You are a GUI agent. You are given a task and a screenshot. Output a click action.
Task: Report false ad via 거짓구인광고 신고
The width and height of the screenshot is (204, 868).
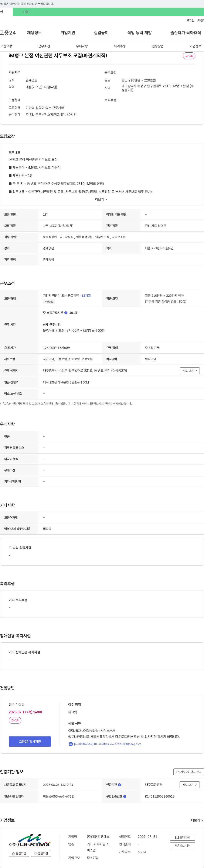click(188, 772)
